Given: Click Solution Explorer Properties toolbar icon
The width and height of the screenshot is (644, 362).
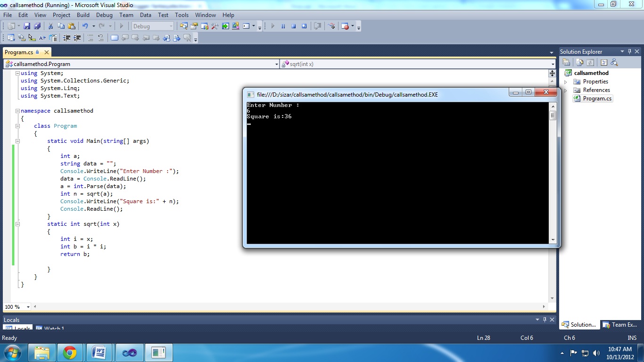Looking at the screenshot, I should click(x=566, y=62).
